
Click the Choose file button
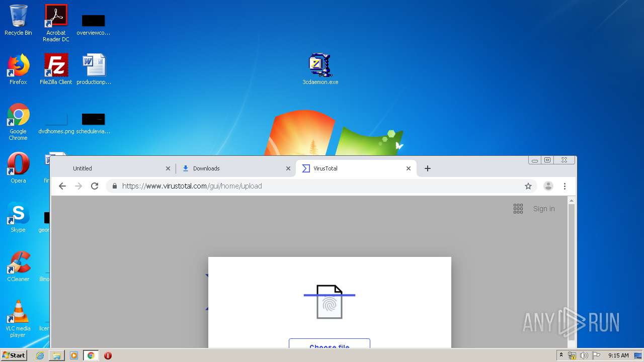(330, 343)
